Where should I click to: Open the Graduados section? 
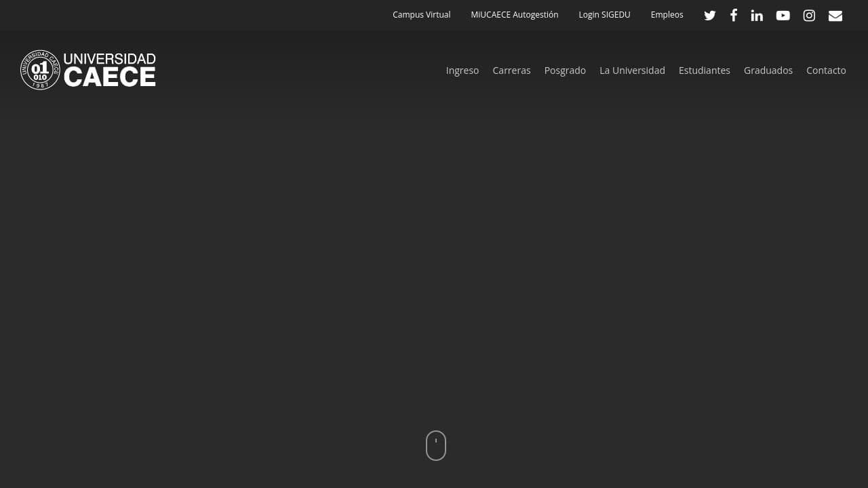(768, 70)
